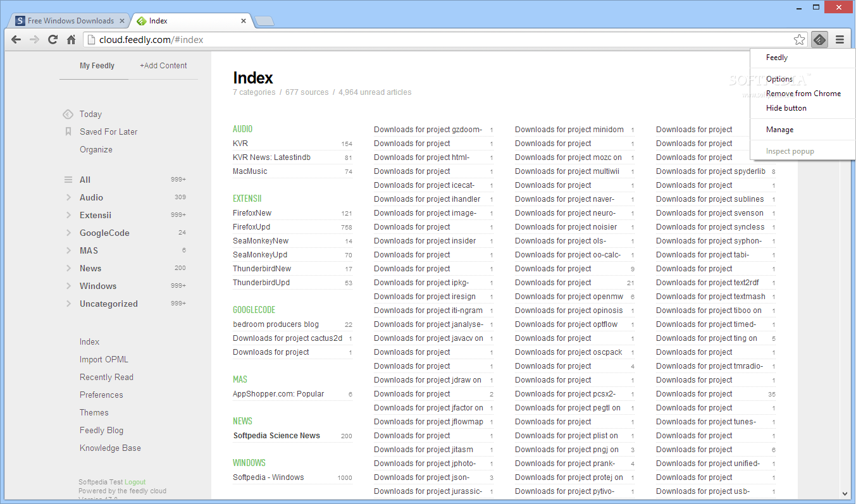Switch to My Feedly tab
This screenshot has width=856, height=504.
pos(97,66)
